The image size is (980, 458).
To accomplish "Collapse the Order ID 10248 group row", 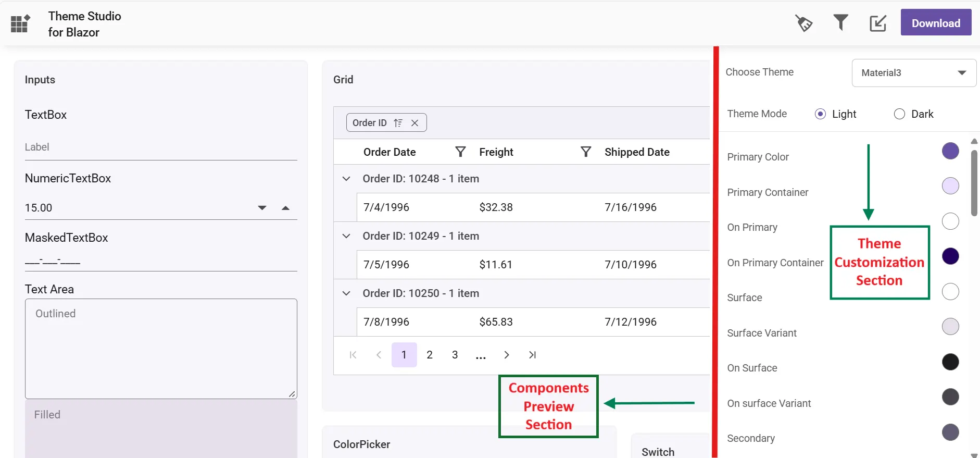I will coord(346,179).
